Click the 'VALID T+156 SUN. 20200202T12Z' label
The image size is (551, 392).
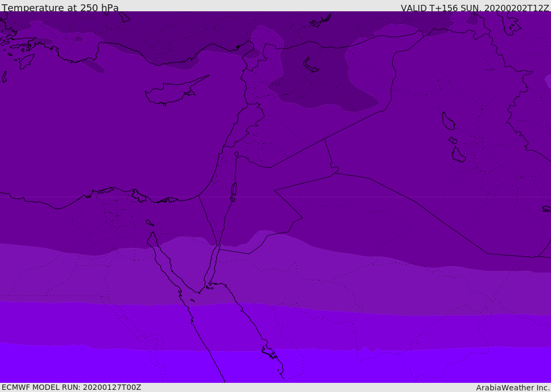coord(475,8)
